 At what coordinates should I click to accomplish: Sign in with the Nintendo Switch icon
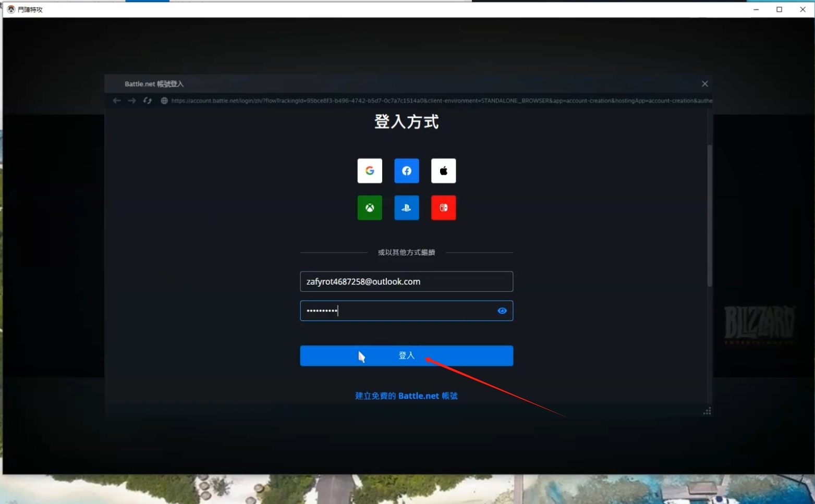coord(444,208)
